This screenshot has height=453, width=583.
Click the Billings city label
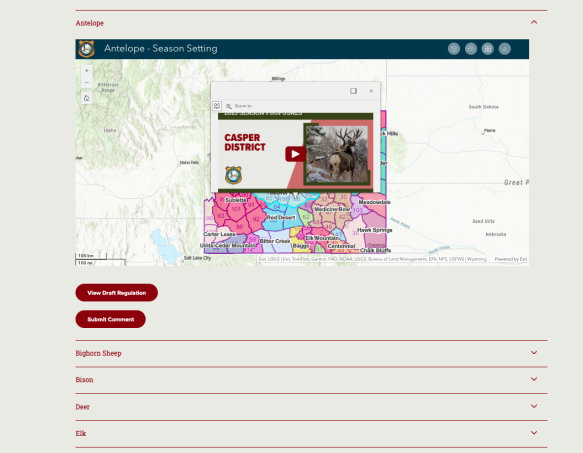tap(278, 79)
